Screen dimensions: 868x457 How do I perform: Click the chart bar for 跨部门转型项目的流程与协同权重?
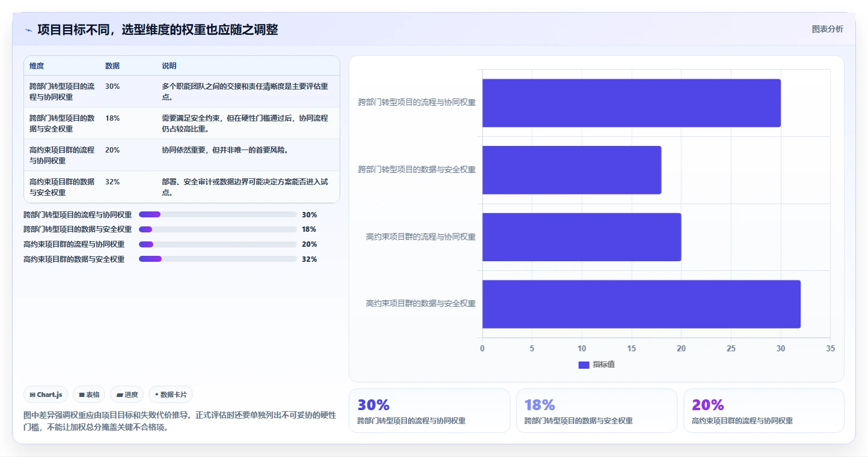[x=631, y=103]
